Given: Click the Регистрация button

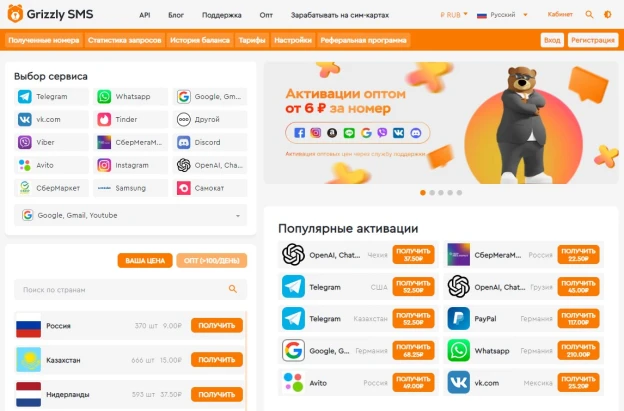Looking at the screenshot, I should point(593,40).
